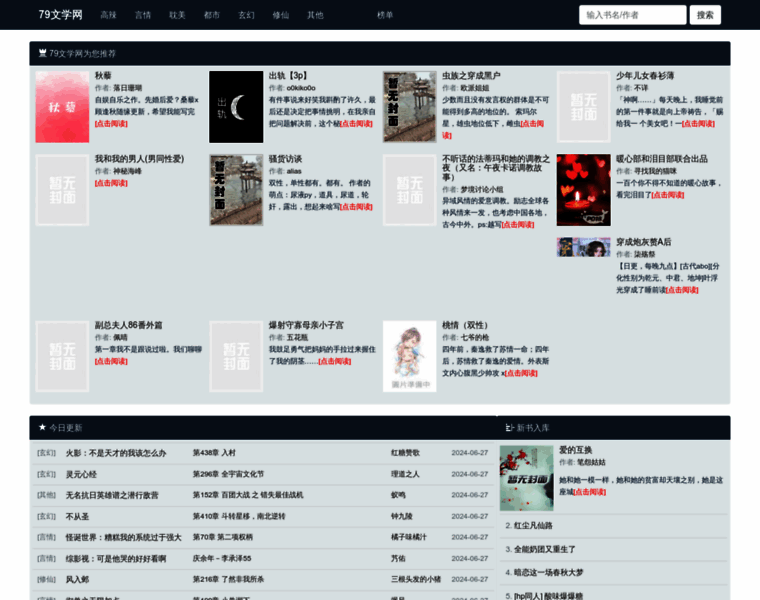Viewport: 760px width, 600px height.
Task: Open the book 不从圣
Action: (x=78, y=517)
